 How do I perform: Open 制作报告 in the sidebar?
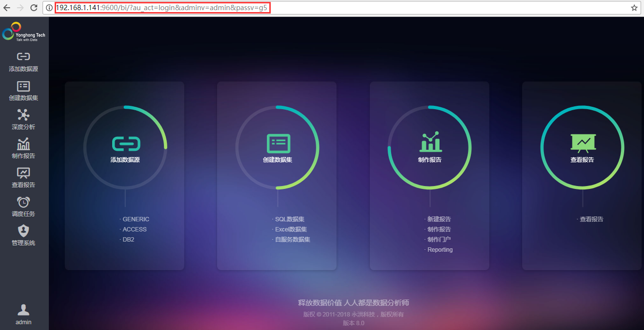pos(23,149)
